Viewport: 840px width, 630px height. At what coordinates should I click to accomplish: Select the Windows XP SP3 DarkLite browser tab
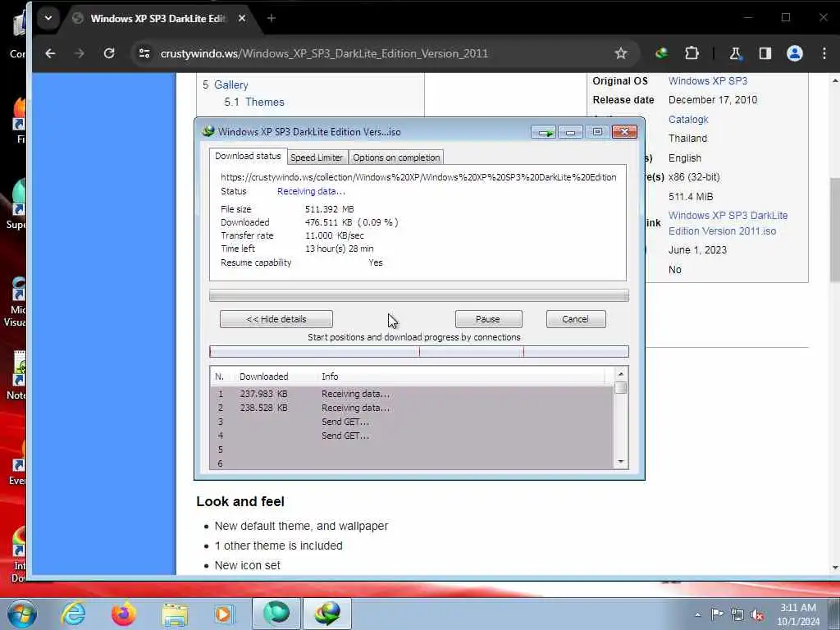[158, 18]
